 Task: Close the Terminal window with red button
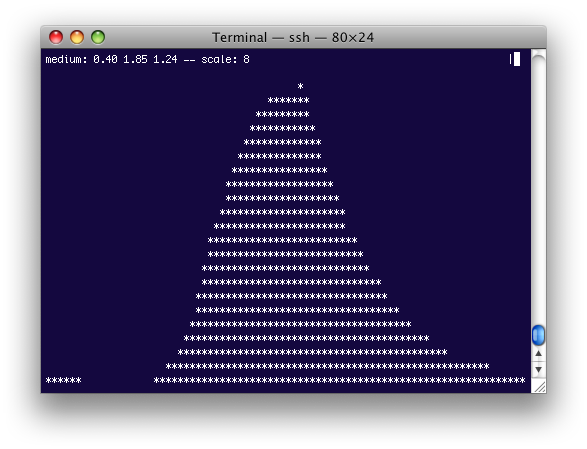point(56,37)
